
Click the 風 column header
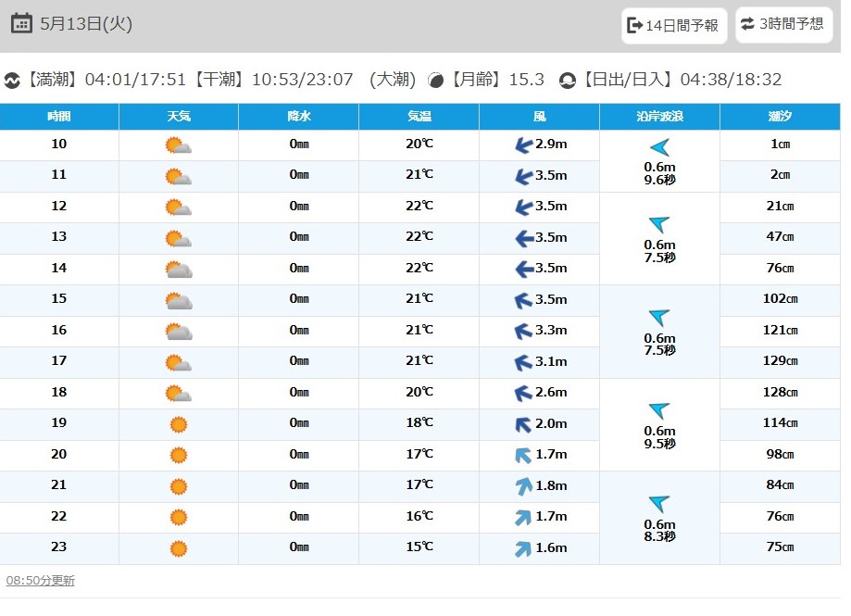(x=540, y=116)
